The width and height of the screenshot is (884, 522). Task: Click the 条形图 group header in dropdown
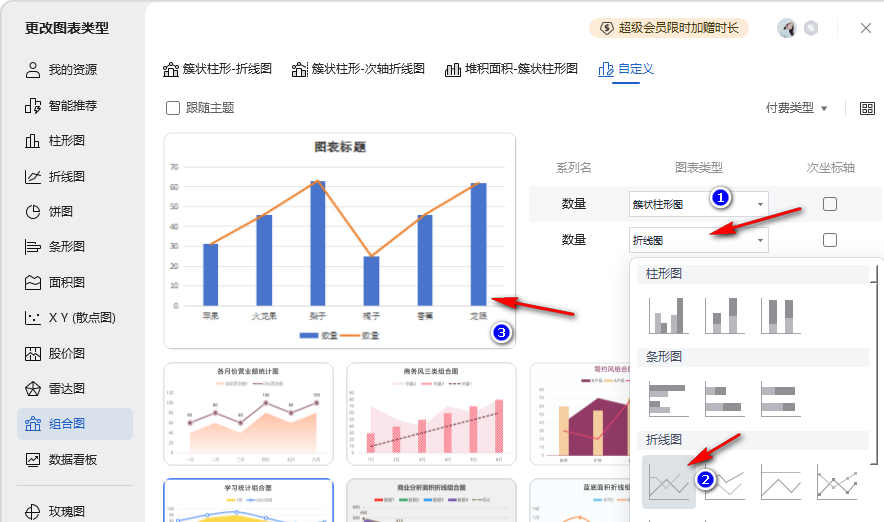pyautogui.click(x=753, y=357)
